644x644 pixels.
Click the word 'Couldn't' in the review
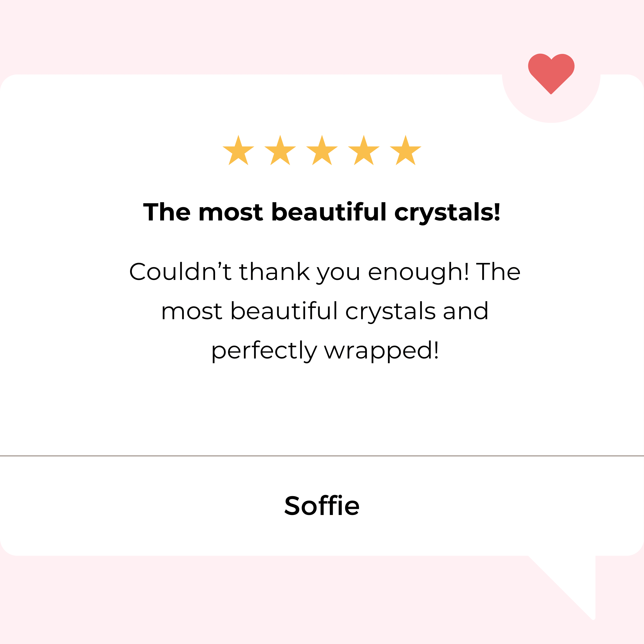pyautogui.click(x=180, y=272)
